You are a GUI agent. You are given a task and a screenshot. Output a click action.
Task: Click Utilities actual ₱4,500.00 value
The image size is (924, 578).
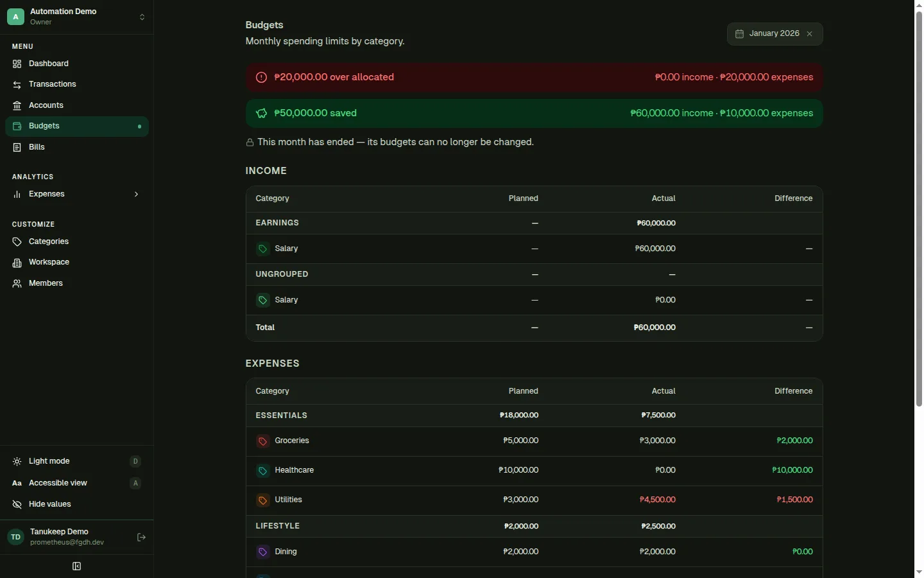[657, 500]
